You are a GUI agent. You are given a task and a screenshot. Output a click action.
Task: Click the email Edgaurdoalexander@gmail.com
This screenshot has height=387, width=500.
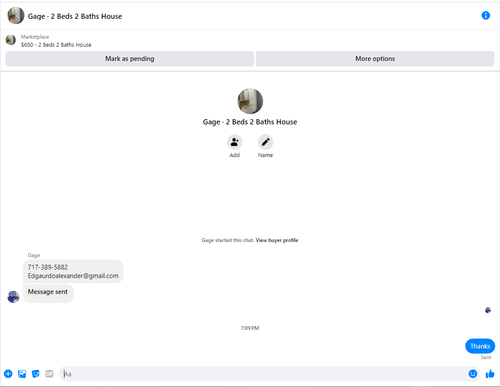(x=73, y=276)
